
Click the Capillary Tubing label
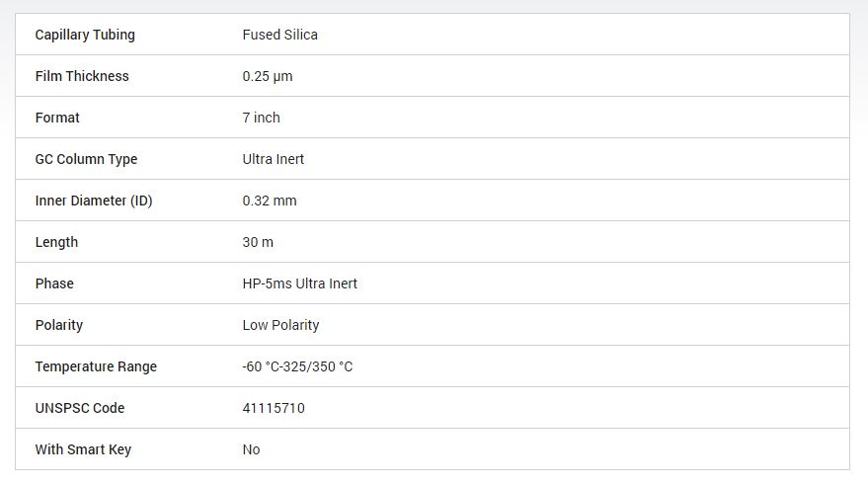tap(85, 35)
